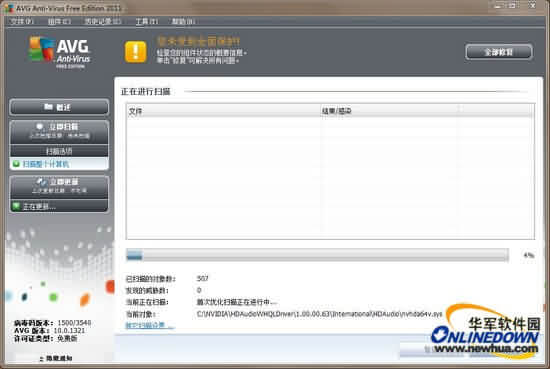This screenshot has height=369, width=550.
Task: Click the green icon beside 扫描整个计算机
Action: pos(16,164)
